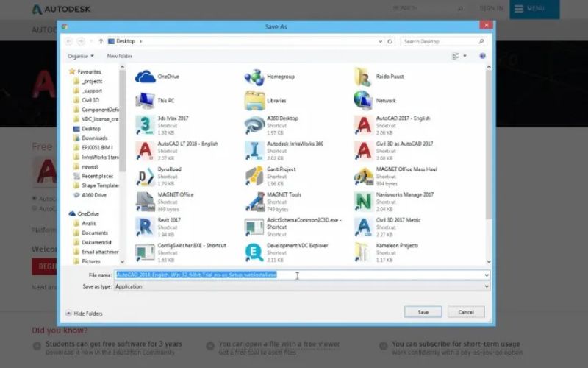The width and height of the screenshot is (588, 368).
Task: Open the OneDrive item in file list
Action: 157,77
